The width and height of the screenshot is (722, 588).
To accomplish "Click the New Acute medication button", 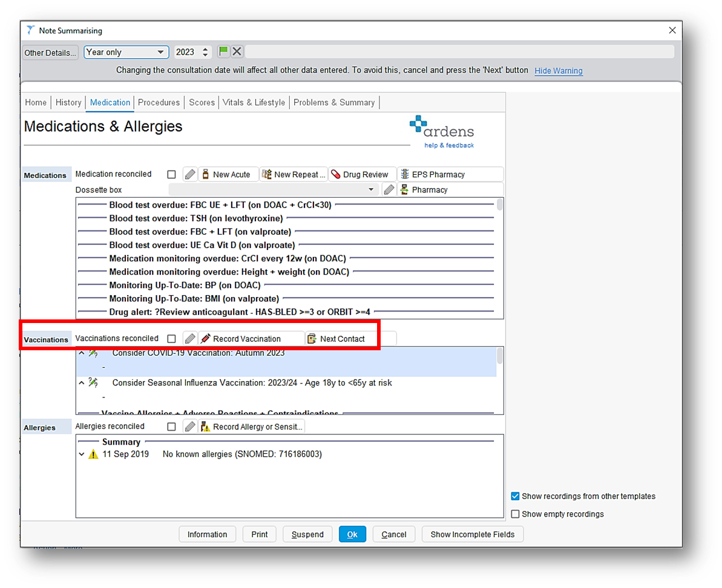I will coord(228,174).
